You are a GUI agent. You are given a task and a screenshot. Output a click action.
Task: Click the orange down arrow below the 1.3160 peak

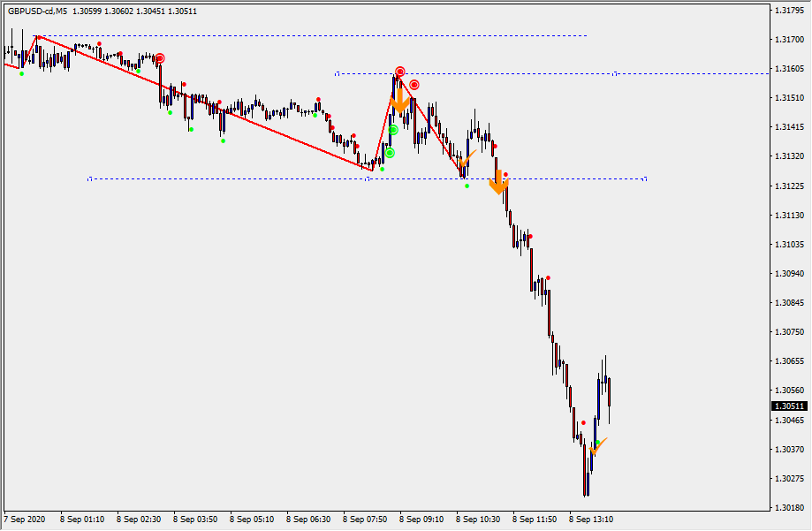(x=399, y=100)
